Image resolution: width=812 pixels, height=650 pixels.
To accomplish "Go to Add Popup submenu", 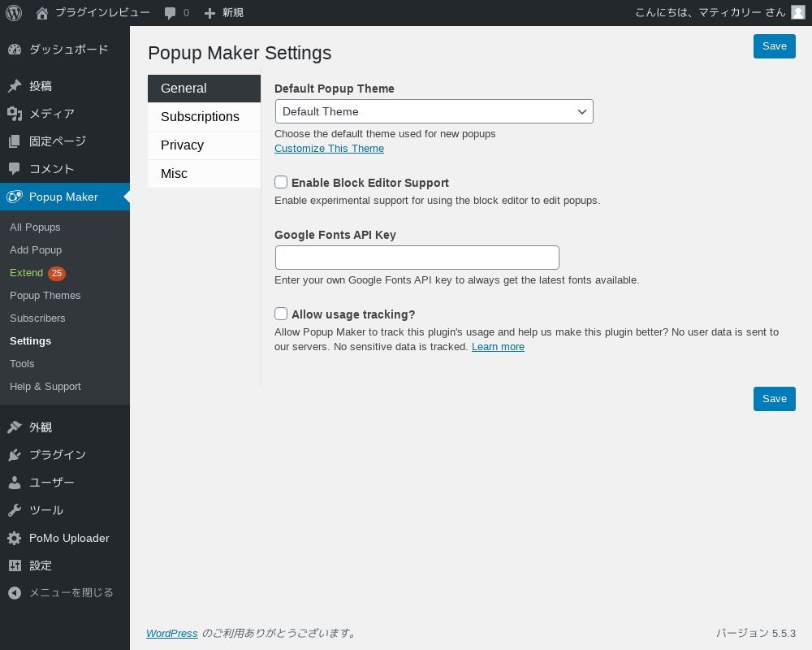I will point(36,249).
